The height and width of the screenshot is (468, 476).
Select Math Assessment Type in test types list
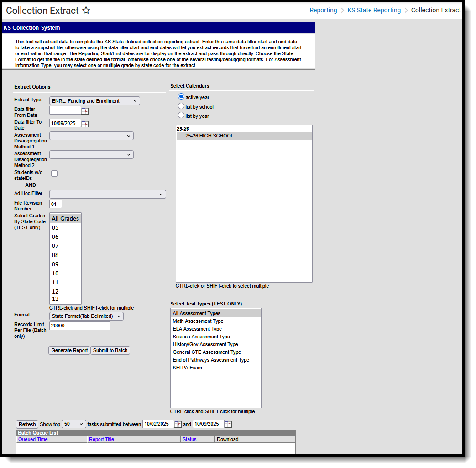pos(198,321)
